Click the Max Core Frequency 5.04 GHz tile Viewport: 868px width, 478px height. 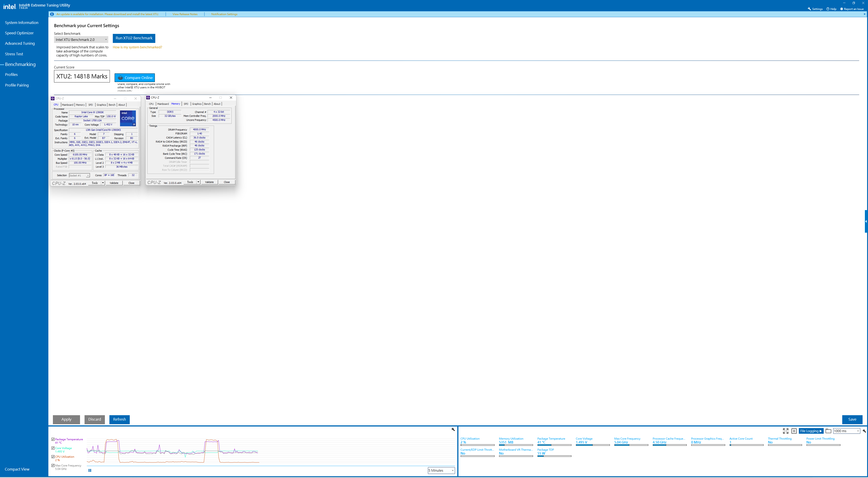631,441
